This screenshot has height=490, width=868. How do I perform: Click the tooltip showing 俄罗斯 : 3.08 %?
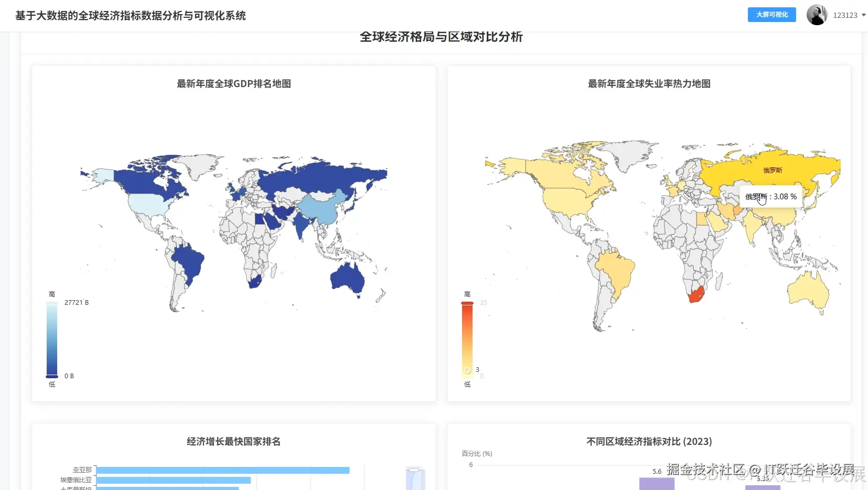tap(770, 197)
